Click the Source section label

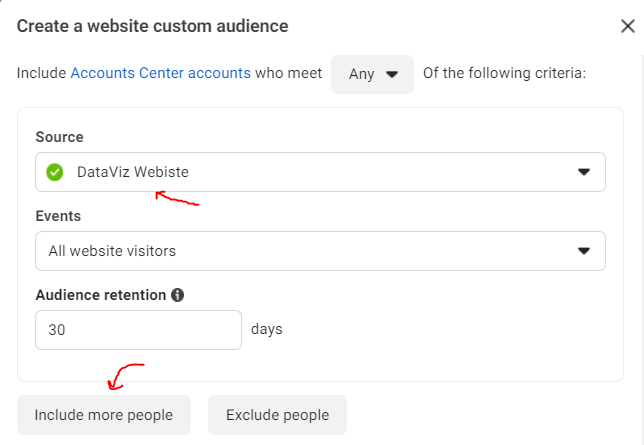59,137
